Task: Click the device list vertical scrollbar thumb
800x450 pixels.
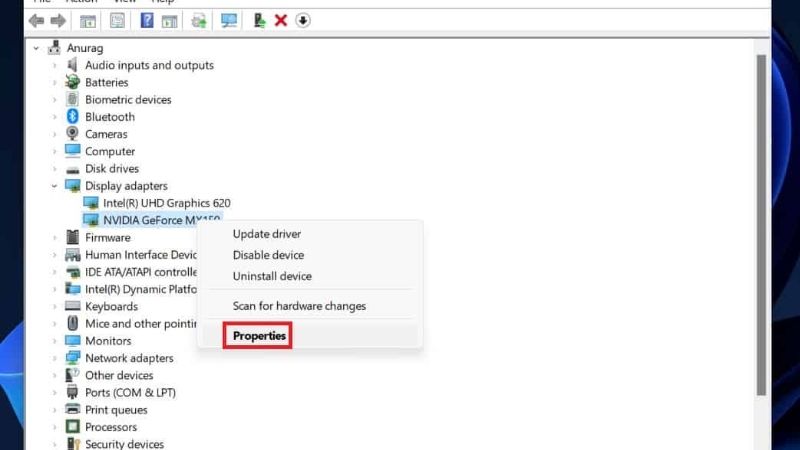Action: [x=761, y=225]
